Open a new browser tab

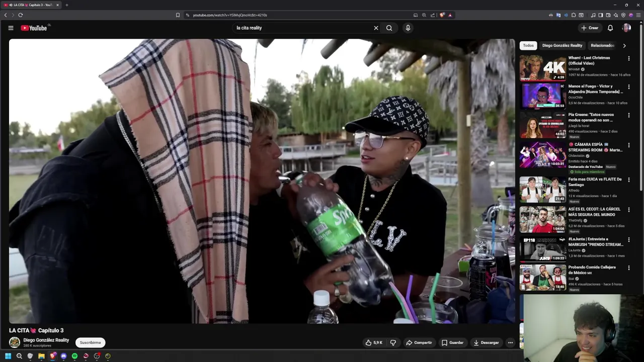[x=66, y=5]
